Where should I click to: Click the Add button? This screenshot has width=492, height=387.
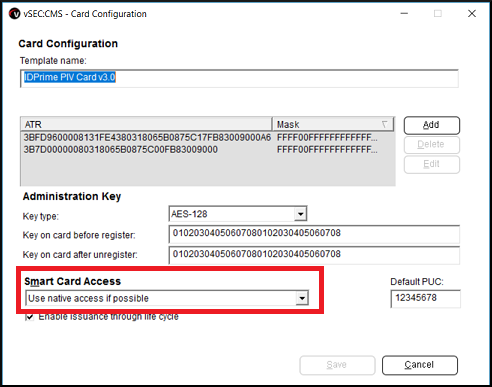(x=432, y=125)
